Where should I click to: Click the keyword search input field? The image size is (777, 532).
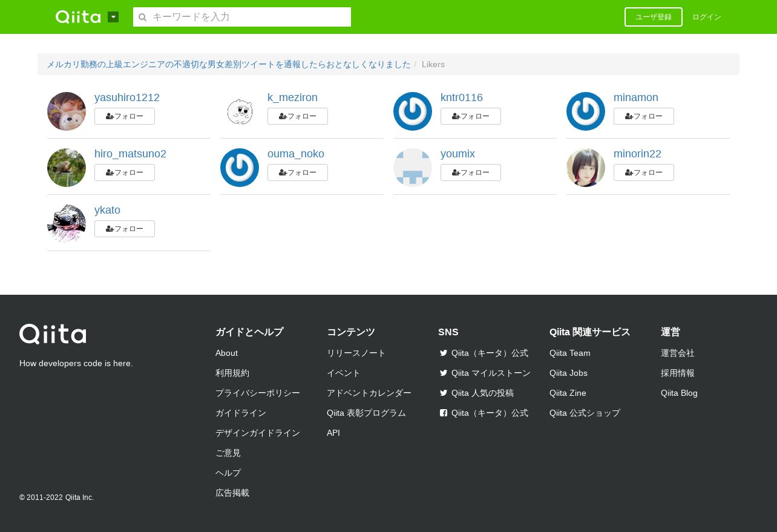click(x=242, y=17)
